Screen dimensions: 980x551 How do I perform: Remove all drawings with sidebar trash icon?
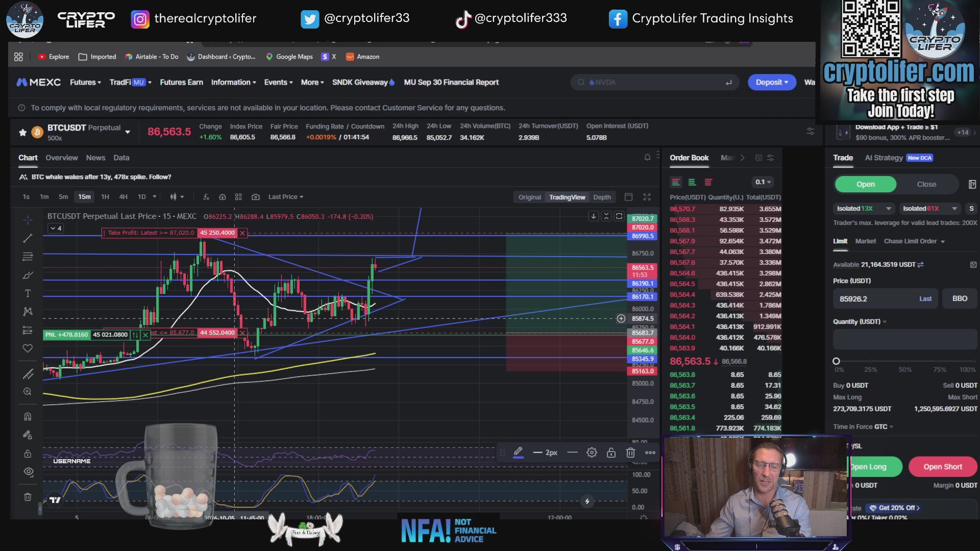28,497
